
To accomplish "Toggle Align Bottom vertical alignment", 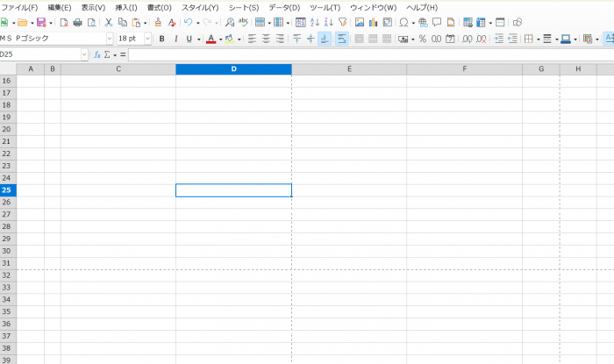I will 325,39.
